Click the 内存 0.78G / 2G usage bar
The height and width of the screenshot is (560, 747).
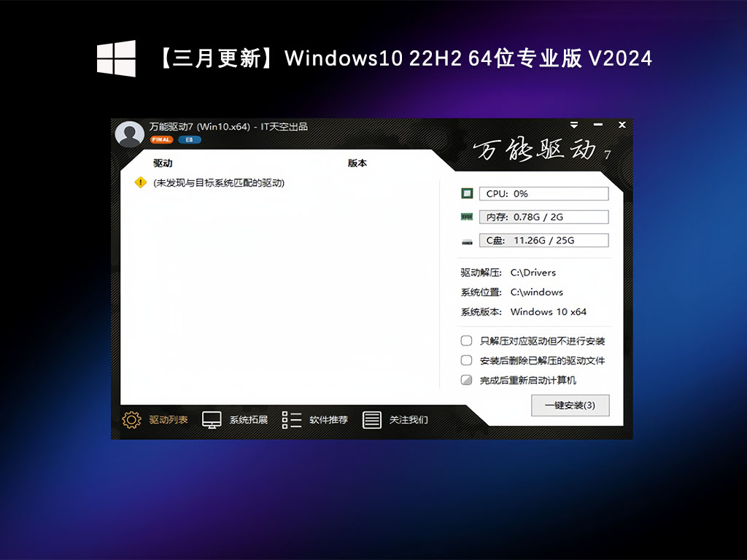coord(543,217)
